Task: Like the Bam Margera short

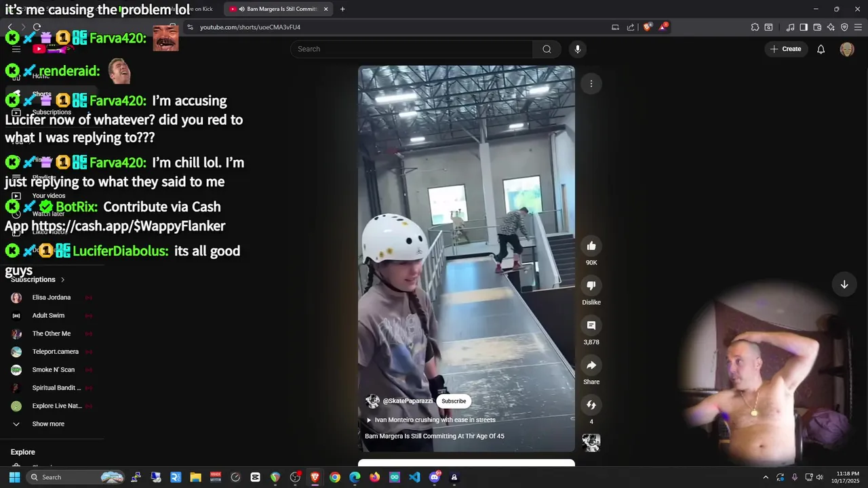Action: pyautogui.click(x=591, y=246)
